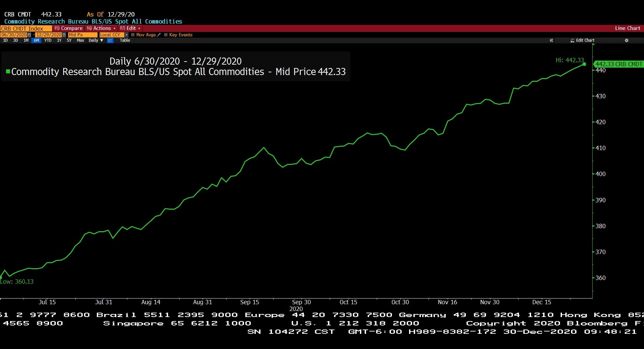Select the Mid Px field box
This screenshot has width=644, height=349.
point(82,35)
